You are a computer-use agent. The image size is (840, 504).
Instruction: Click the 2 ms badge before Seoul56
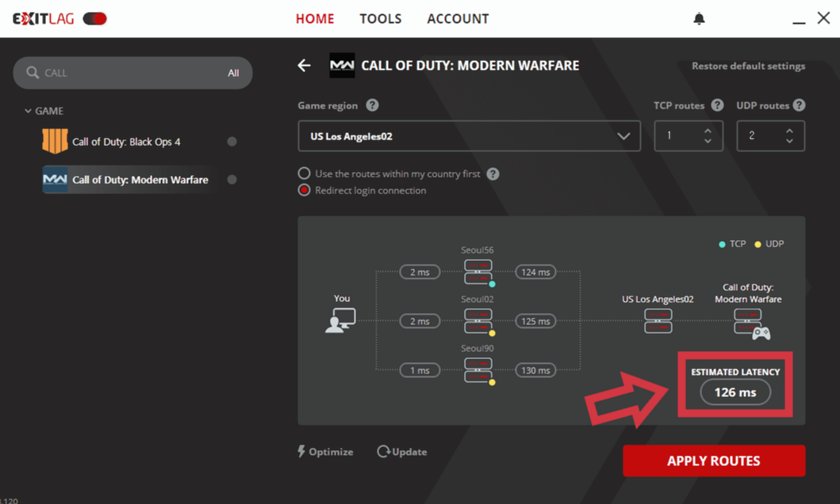(x=420, y=272)
